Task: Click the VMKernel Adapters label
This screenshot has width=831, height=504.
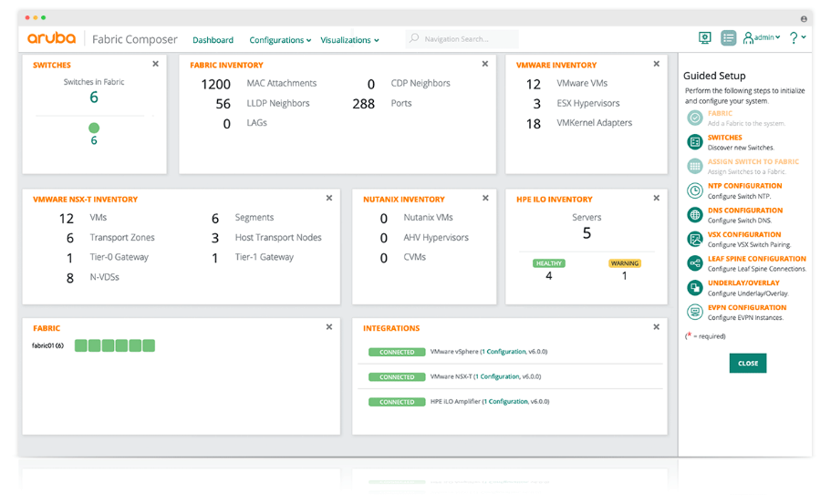Action: coord(594,123)
